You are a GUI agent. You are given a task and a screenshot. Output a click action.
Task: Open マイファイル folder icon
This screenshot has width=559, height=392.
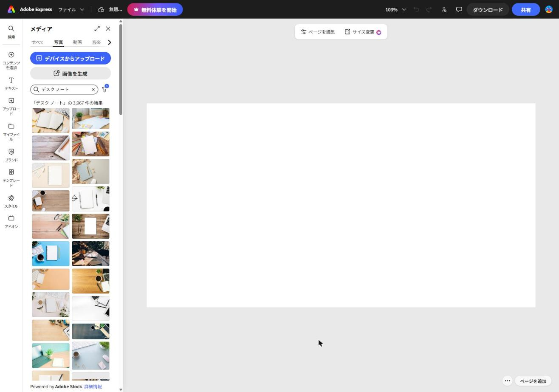(x=11, y=132)
